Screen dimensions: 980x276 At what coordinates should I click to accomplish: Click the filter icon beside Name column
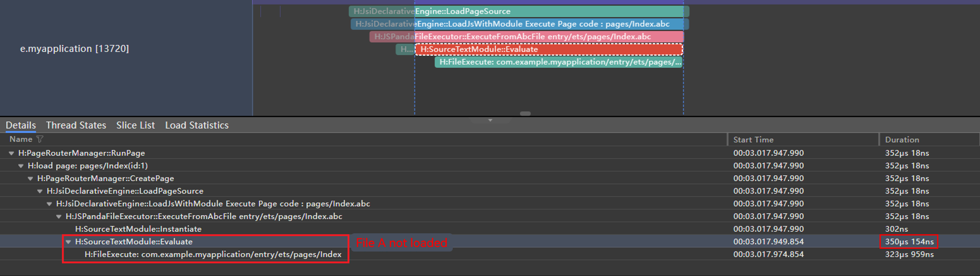click(x=40, y=139)
